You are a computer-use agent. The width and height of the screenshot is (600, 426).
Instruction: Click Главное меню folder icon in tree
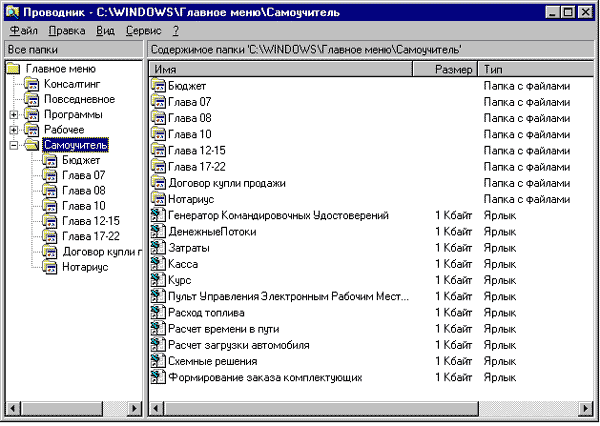(13, 69)
